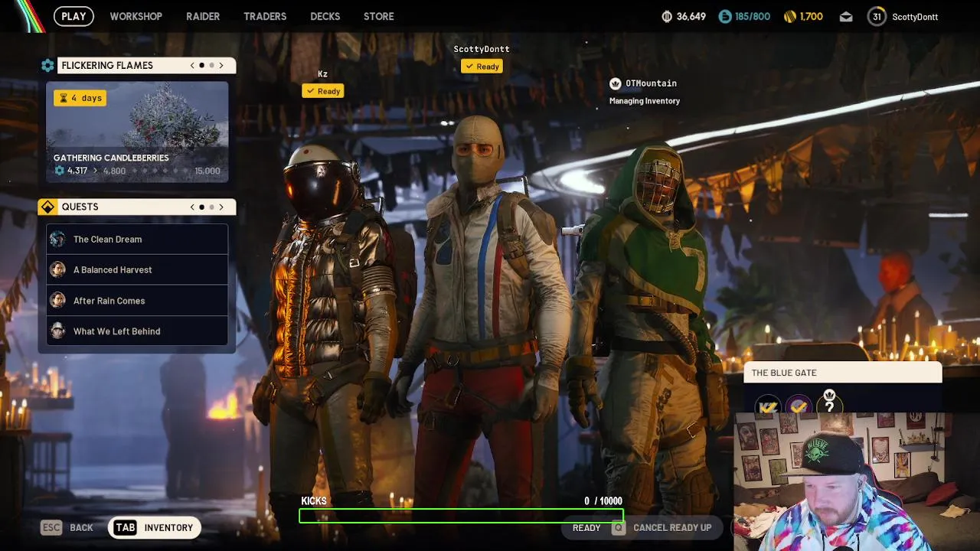980x551 pixels.
Task: Click The Clean Dream quest giver portrait
Action: 57,240
